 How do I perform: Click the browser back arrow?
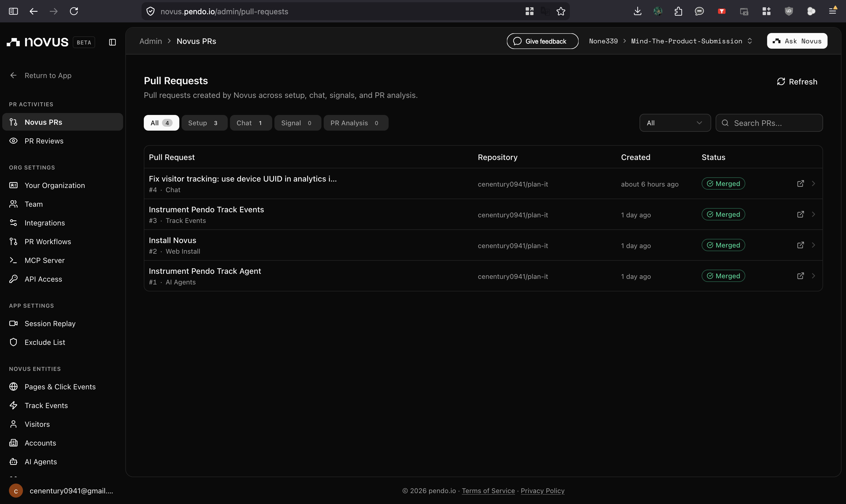tap(33, 11)
